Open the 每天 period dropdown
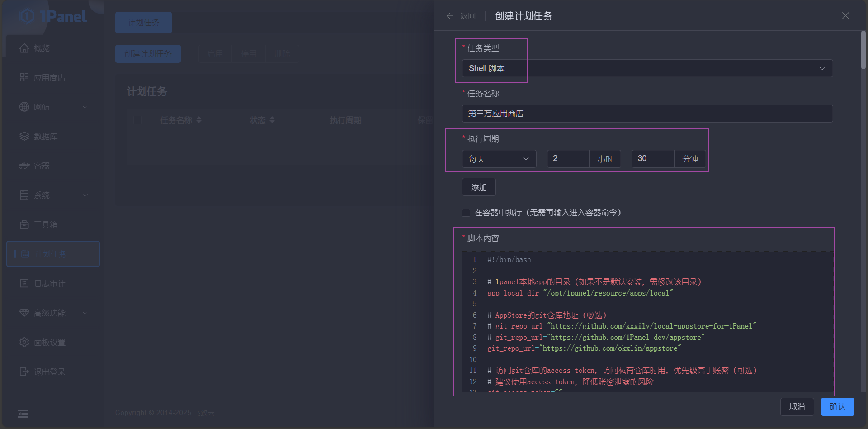868x429 pixels. click(499, 159)
